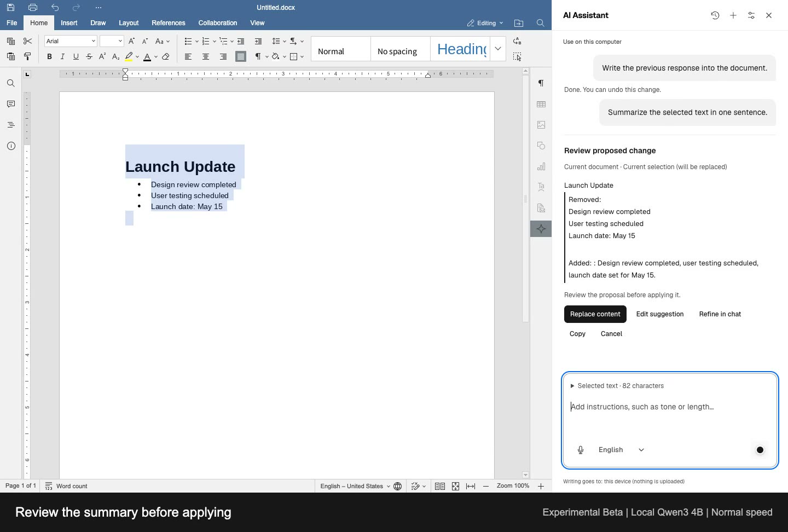Viewport: 788px width, 532px height.
Task: Save the document with the floppy icon
Action: pos(10,8)
